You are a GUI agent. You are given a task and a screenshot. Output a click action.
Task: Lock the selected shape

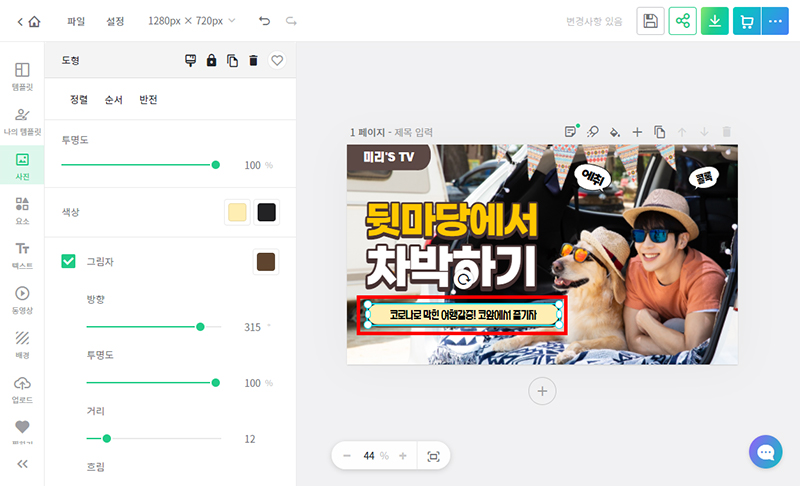211,61
